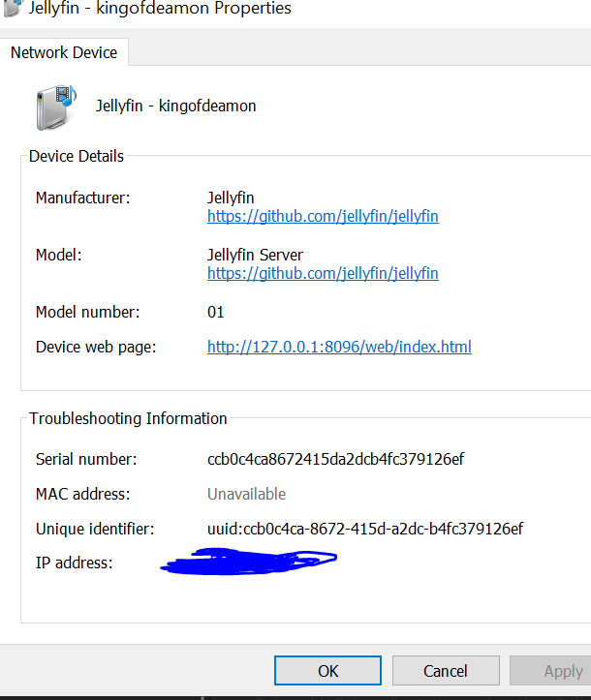Open the GitHub link under Jellyfin Server
The image size is (591, 700).
coord(323,273)
